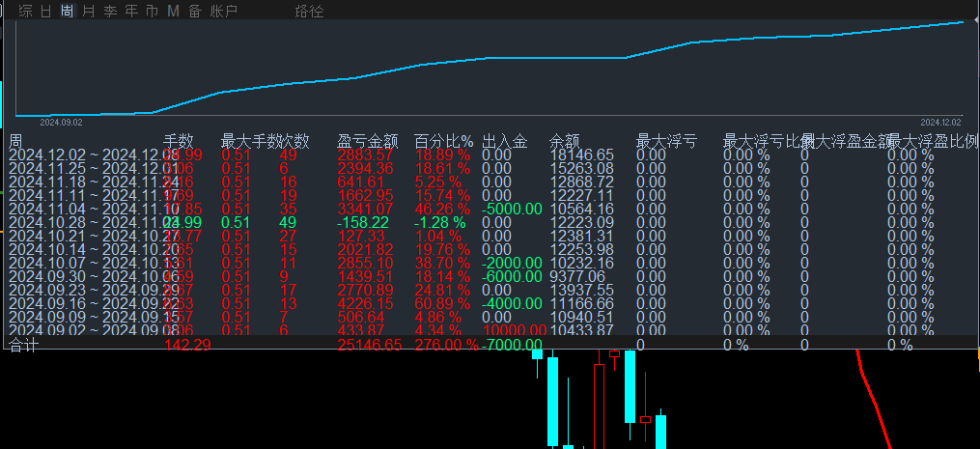Click the withdrawal cell -2000.00

click(x=513, y=263)
